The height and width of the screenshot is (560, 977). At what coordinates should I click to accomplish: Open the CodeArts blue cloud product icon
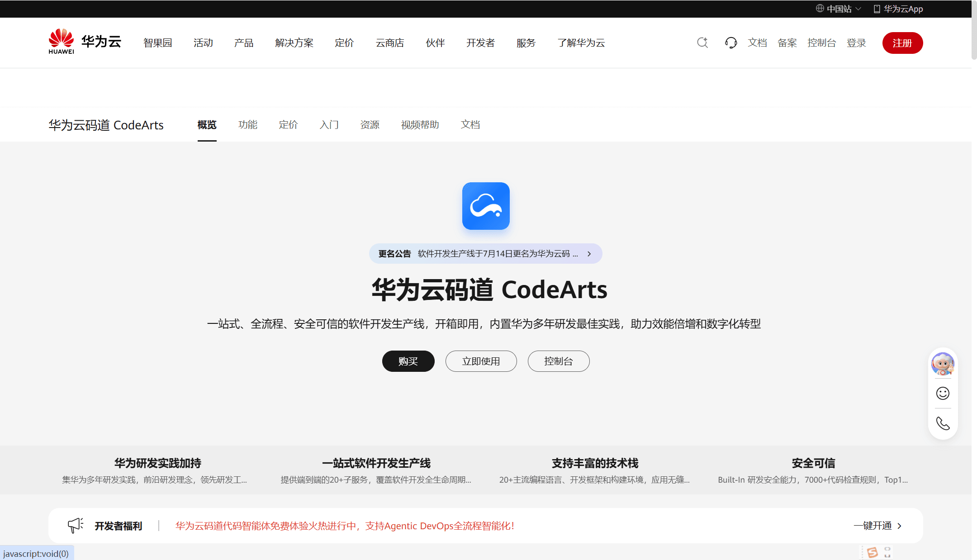486,206
